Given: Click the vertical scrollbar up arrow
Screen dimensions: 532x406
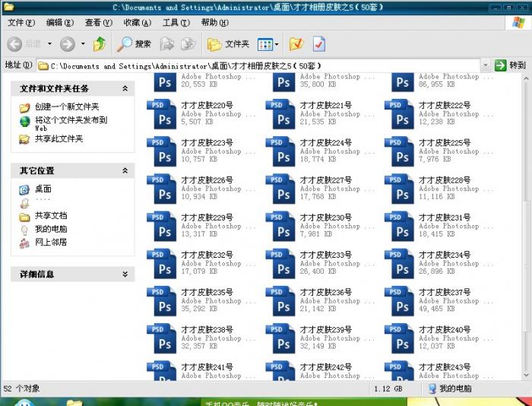Looking at the screenshot, I should pos(526,78).
